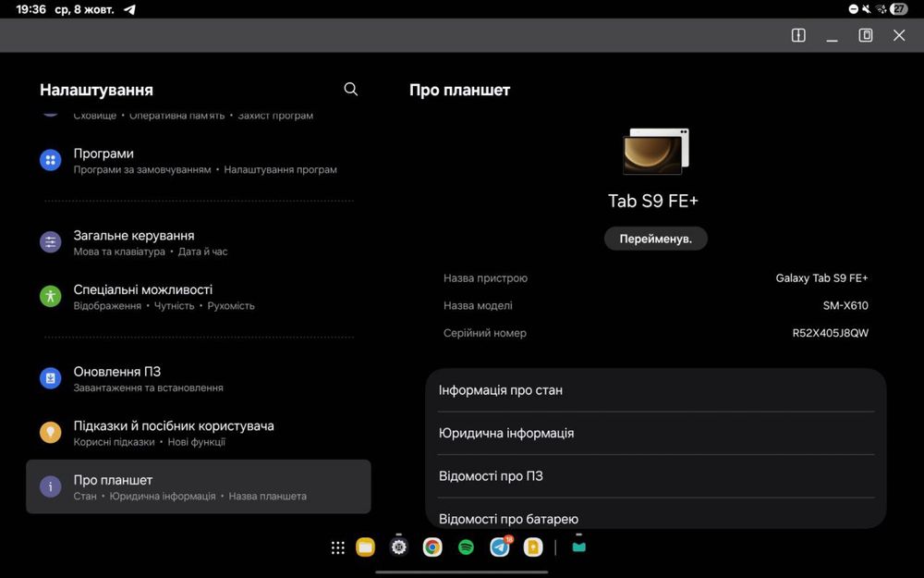Image resolution: width=924 pixels, height=578 pixels.
Task: Select model name value SM-X610
Action: 845,305
